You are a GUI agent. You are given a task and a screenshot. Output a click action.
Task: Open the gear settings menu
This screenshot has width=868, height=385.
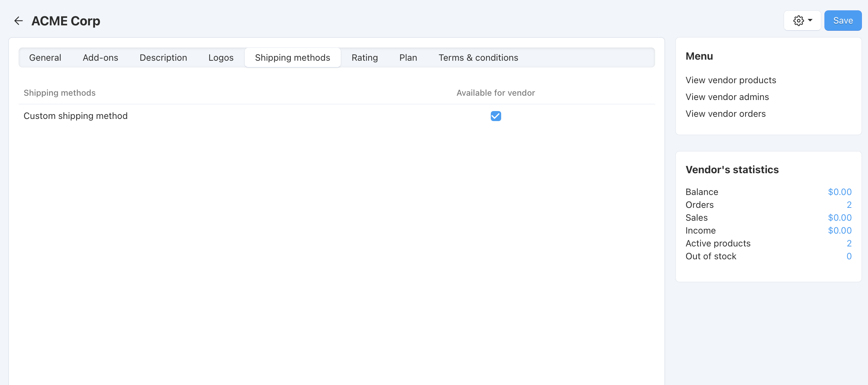802,21
